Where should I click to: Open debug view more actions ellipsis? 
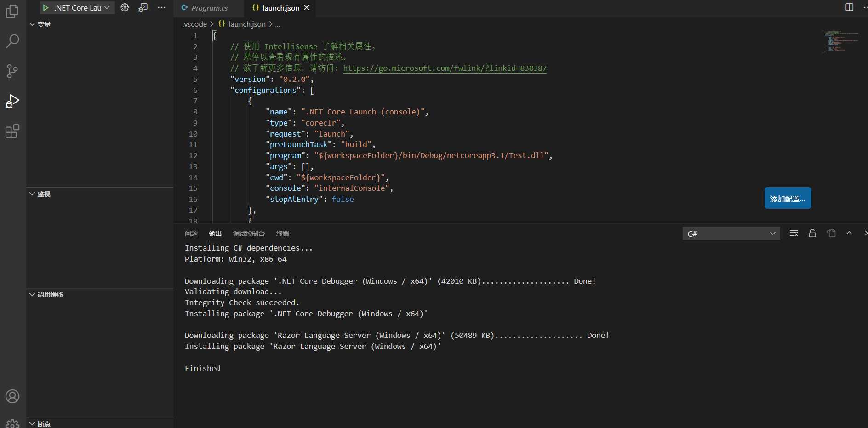(161, 7)
